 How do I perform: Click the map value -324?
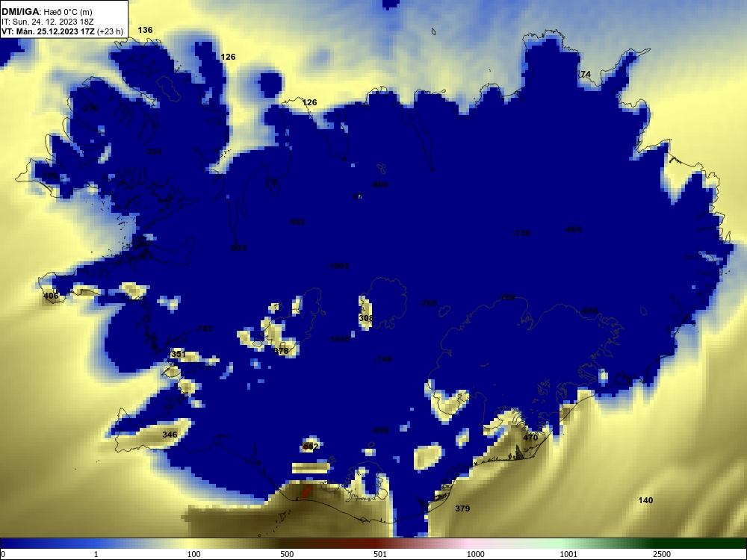pos(153,152)
